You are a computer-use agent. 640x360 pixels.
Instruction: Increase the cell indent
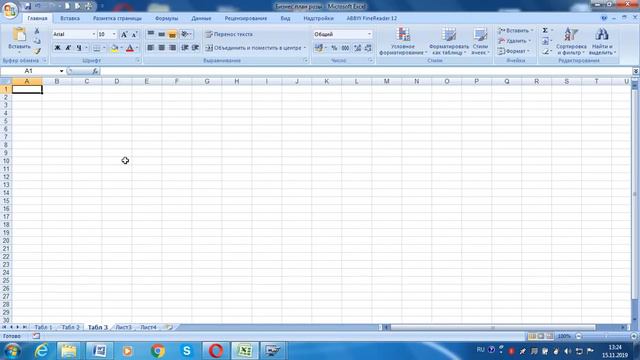pyautogui.click(x=196, y=48)
